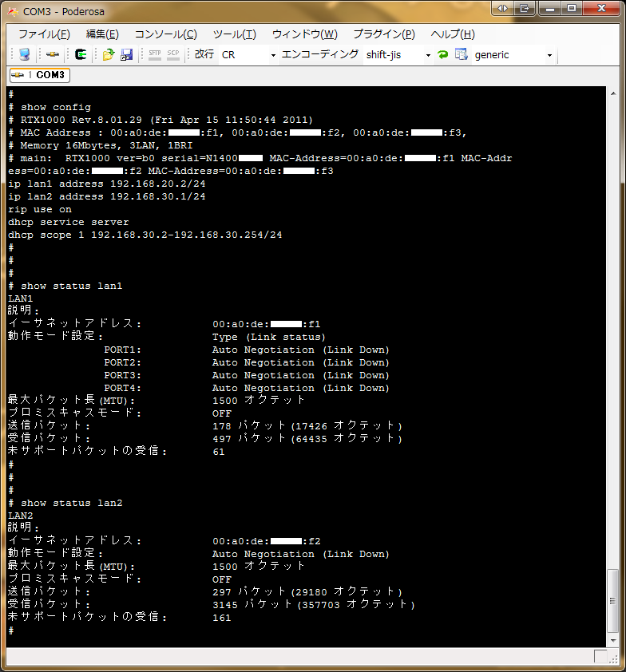Click the save shortcut floppy disk icon

pos(126,55)
